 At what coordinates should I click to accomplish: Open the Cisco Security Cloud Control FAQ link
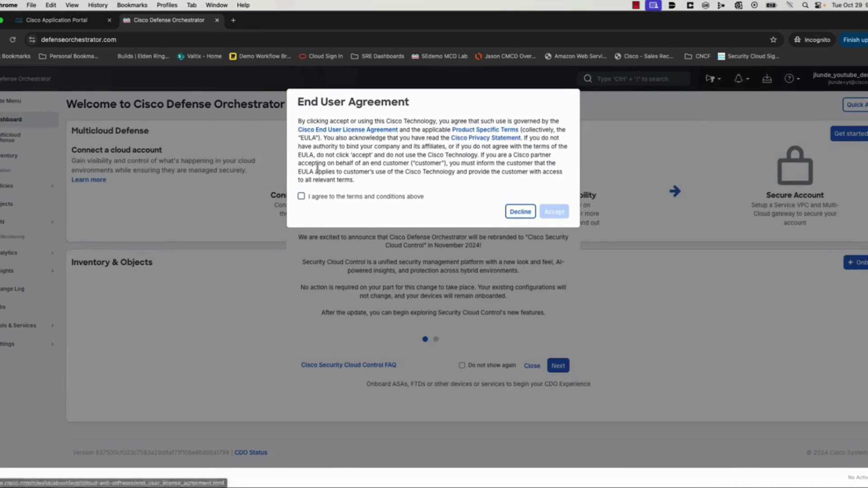click(349, 365)
